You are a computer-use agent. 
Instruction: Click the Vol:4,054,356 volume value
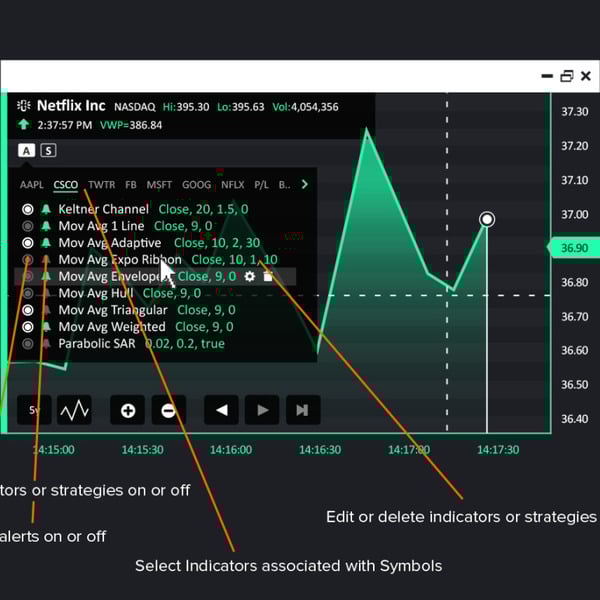(x=305, y=107)
